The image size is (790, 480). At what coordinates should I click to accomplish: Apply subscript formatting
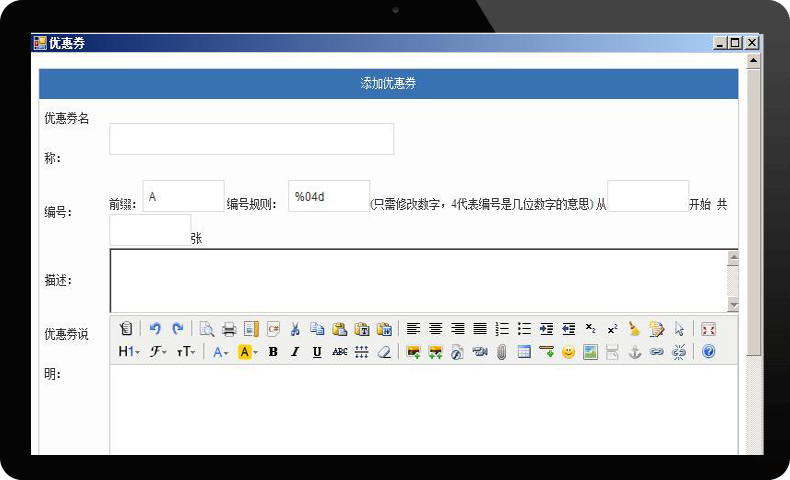point(590,329)
